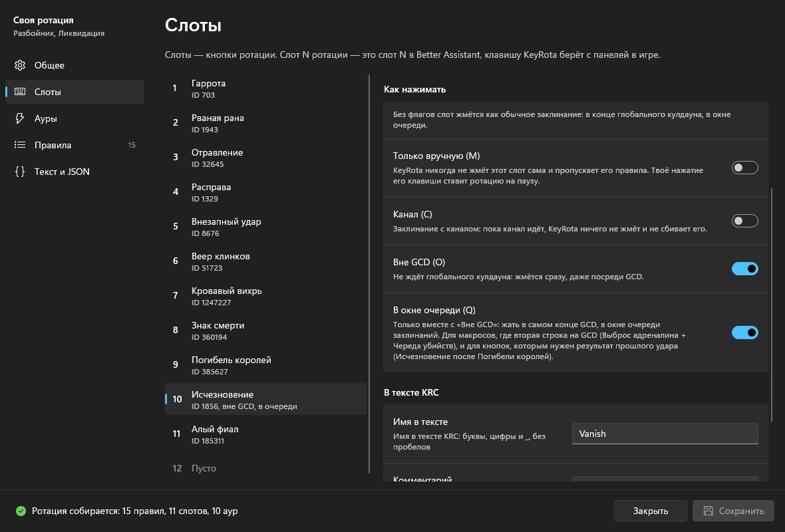Screen dimensions: 785x532
Task: Open Ауры via the lightning icon
Action: coord(20,118)
